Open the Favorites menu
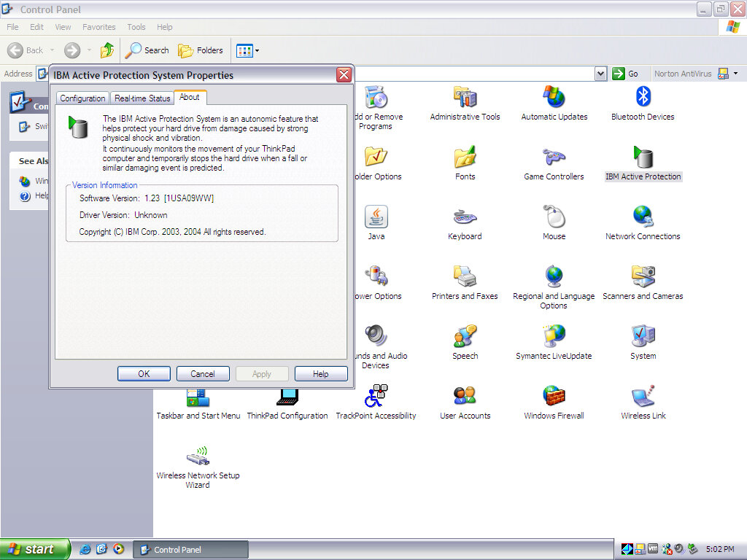The height and width of the screenshot is (560, 747). pyautogui.click(x=98, y=27)
